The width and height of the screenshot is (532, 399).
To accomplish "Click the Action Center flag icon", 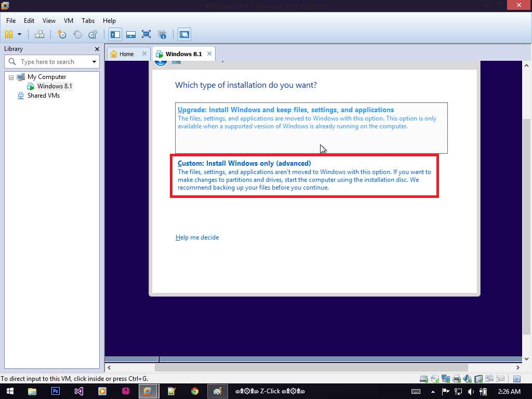I will tap(445, 392).
